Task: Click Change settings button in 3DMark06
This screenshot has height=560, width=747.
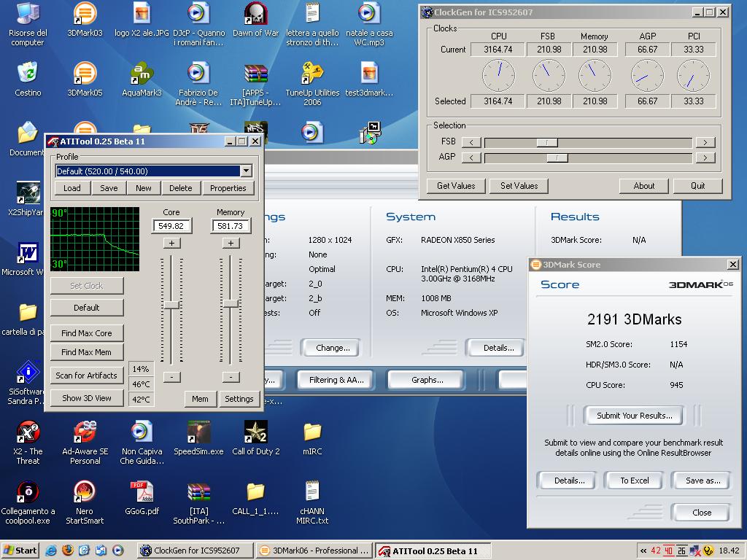Action: (x=333, y=348)
